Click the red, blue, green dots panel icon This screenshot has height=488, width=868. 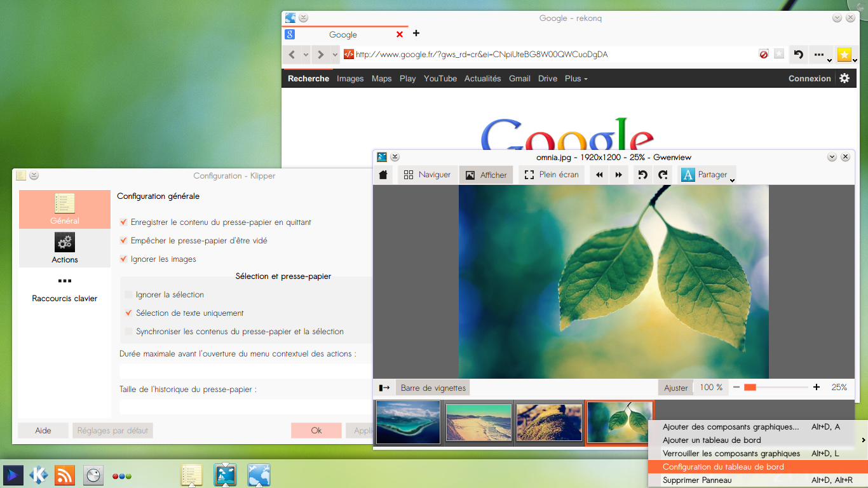(x=121, y=476)
